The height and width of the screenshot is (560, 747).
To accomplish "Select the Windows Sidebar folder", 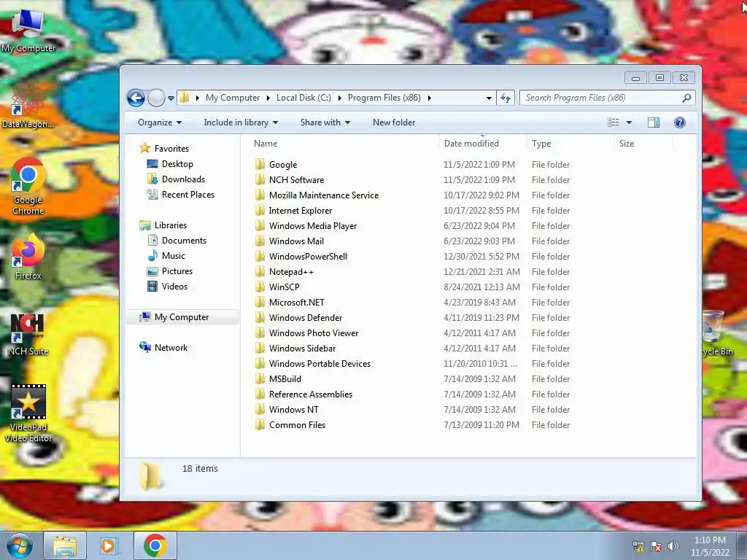I will (x=302, y=348).
